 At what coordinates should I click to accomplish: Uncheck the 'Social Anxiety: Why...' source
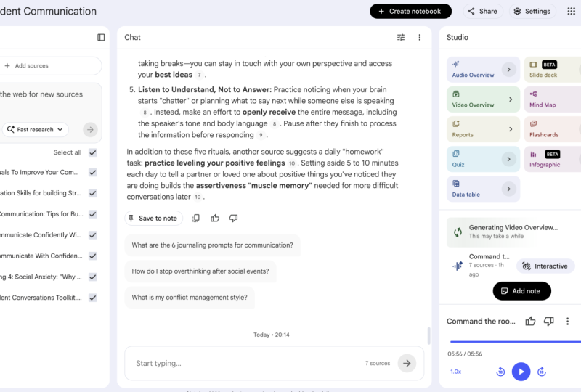pyautogui.click(x=93, y=277)
